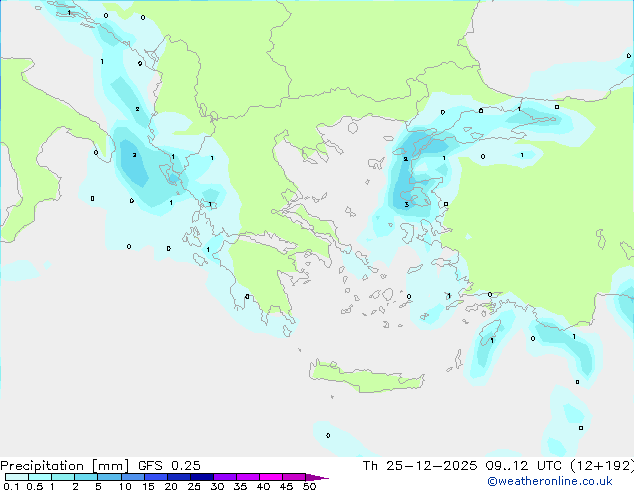Pick the 10–15 mm legend color swatch
This screenshot has width=634, height=490.
click(132, 477)
